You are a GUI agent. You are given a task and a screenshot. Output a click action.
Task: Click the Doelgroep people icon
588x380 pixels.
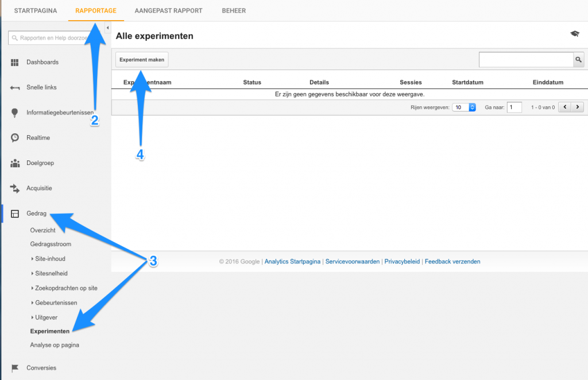[x=15, y=163]
